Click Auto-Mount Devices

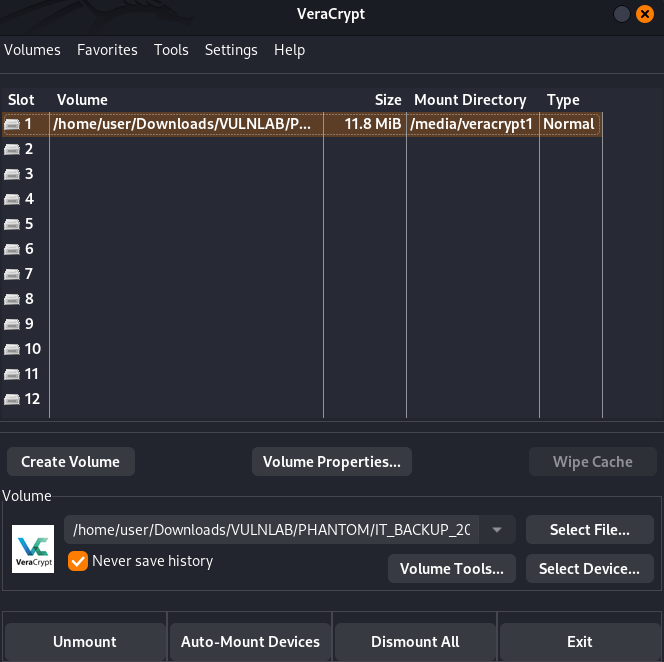pyautogui.click(x=250, y=642)
